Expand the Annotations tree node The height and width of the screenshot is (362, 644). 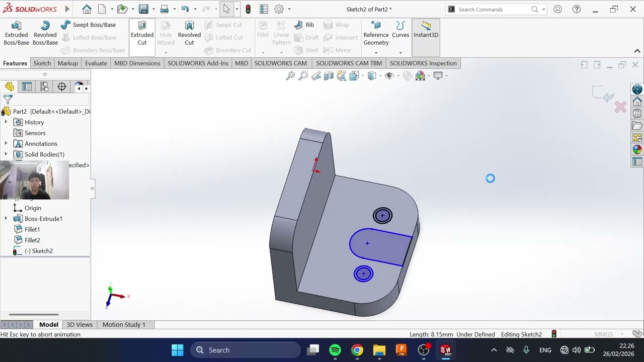point(6,144)
